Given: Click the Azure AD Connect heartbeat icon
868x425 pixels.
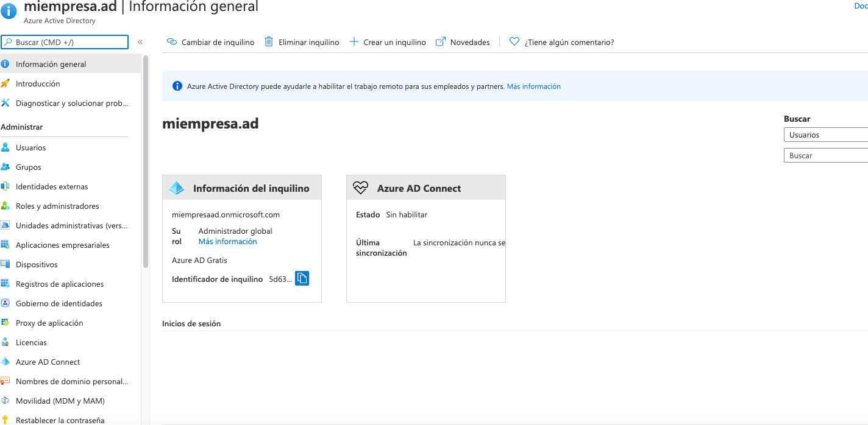Looking at the screenshot, I should point(361,188).
